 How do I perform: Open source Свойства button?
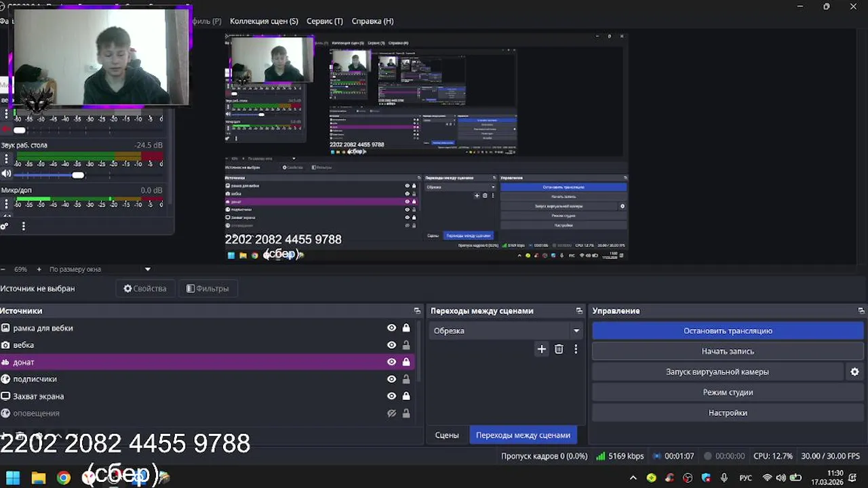(x=145, y=289)
